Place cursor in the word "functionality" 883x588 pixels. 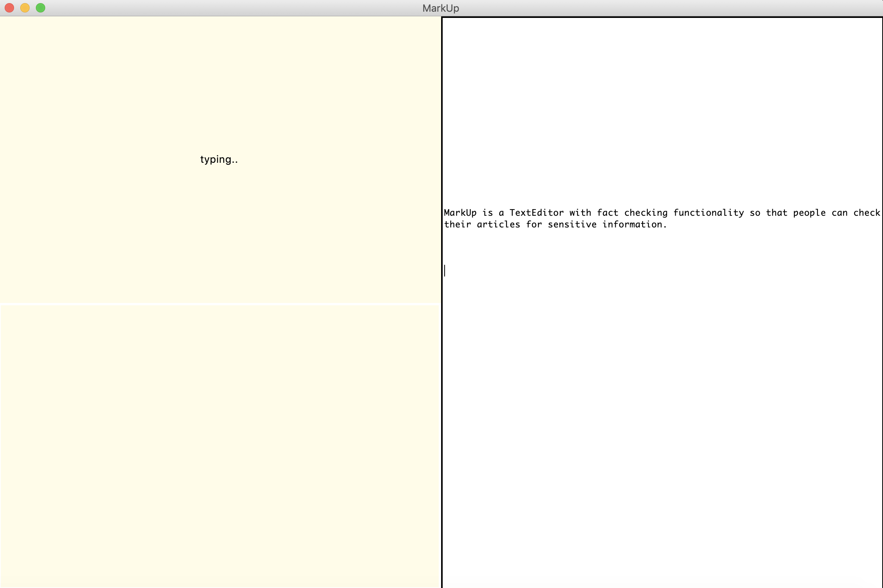click(708, 213)
